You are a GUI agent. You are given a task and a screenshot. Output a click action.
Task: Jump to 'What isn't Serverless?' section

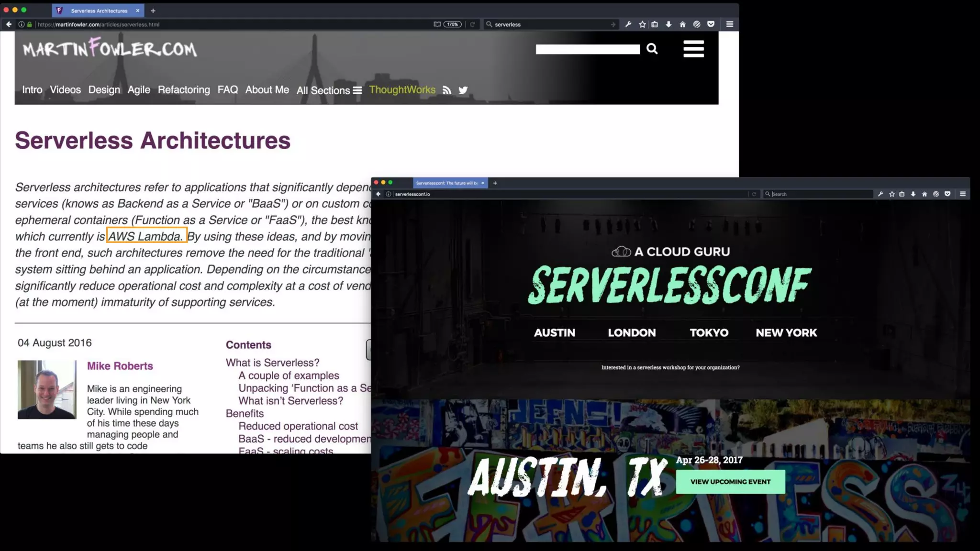[x=290, y=401]
